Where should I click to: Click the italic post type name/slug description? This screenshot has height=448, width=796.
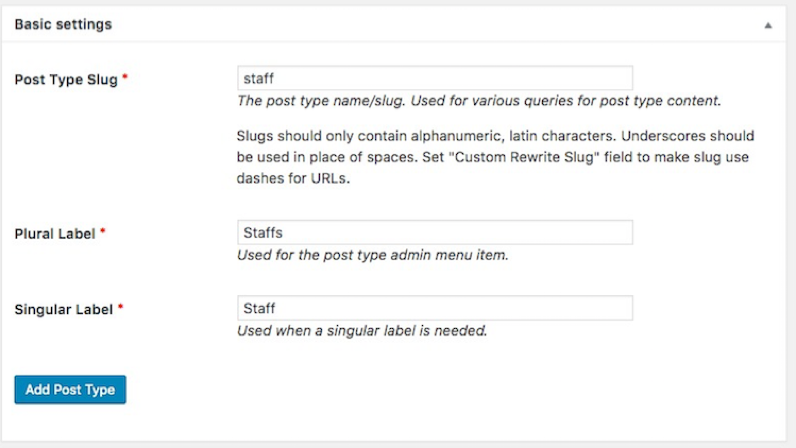479,101
